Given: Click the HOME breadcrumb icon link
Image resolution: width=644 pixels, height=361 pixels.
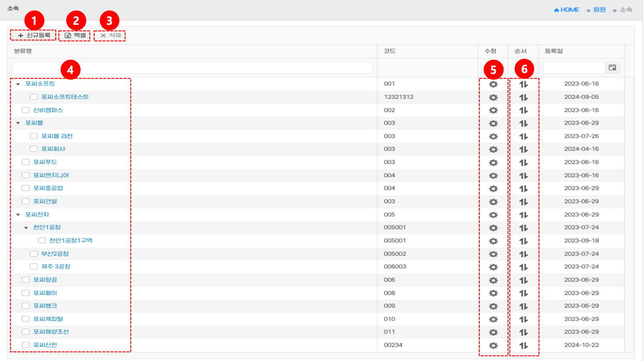Looking at the screenshot, I should 566,10.
